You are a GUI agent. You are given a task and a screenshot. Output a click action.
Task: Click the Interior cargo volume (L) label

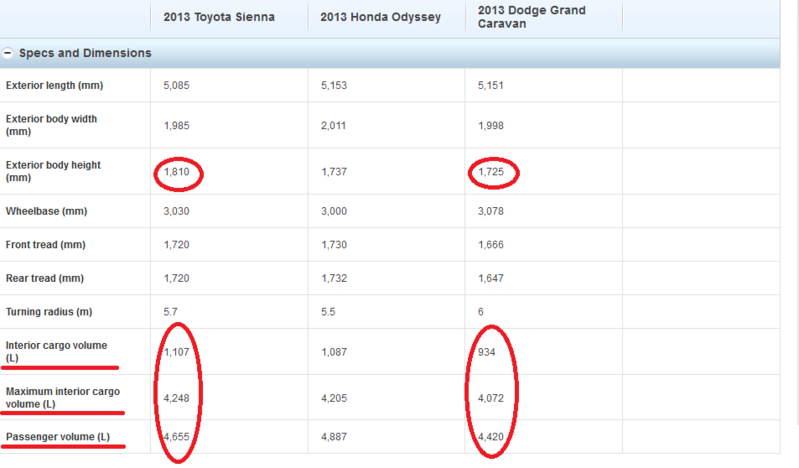(x=56, y=351)
